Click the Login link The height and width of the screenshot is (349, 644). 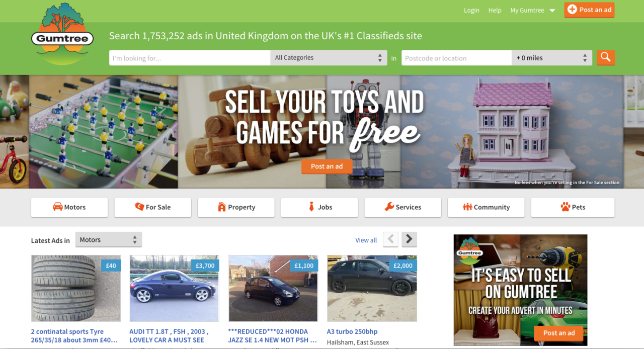(471, 10)
